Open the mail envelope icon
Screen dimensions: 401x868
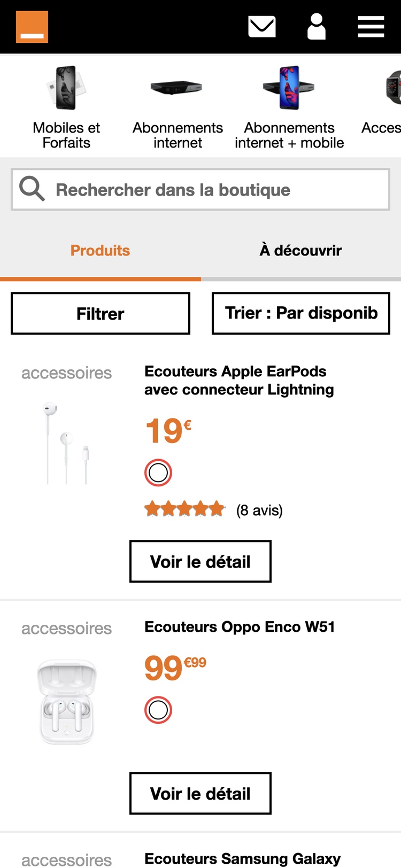point(262,27)
